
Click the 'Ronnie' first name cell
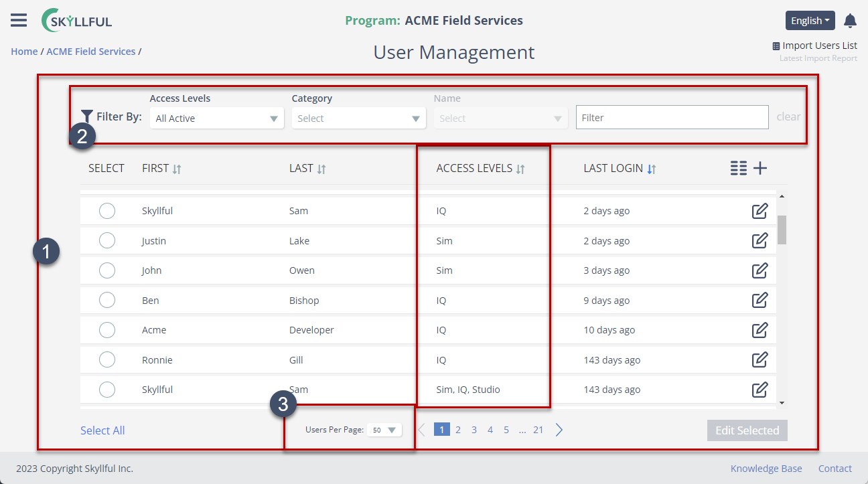(x=157, y=360)
